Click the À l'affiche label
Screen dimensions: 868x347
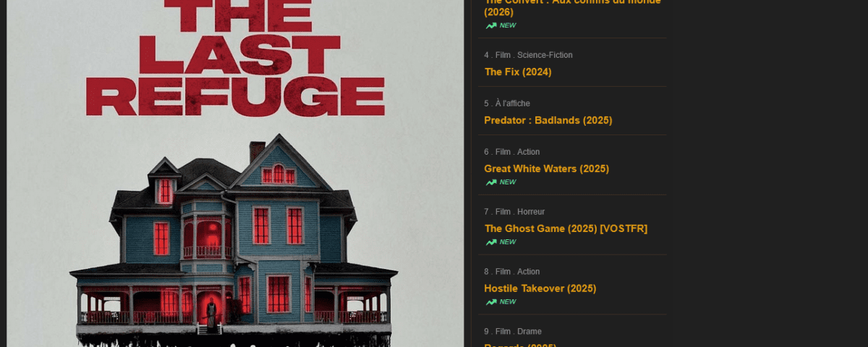pos(513,103)
